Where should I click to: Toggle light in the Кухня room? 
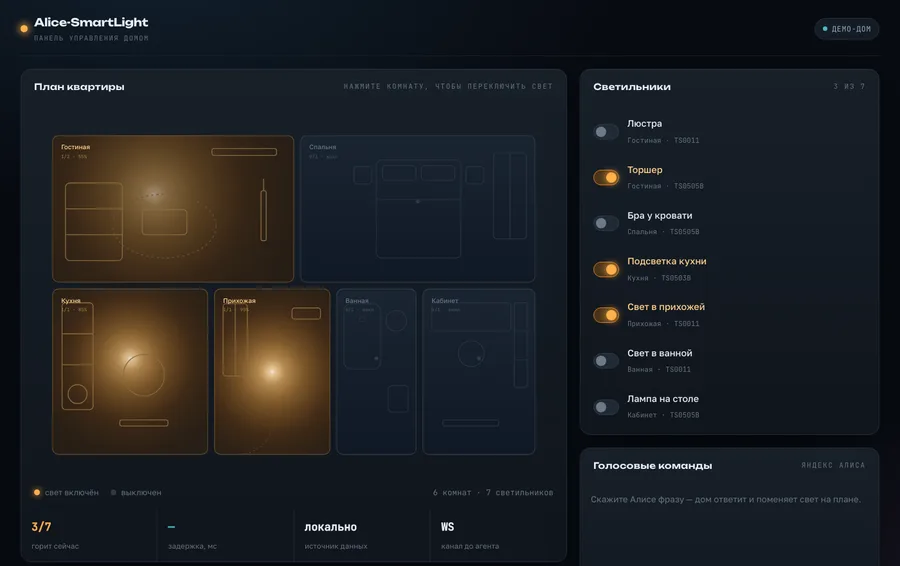pos(130,371)
